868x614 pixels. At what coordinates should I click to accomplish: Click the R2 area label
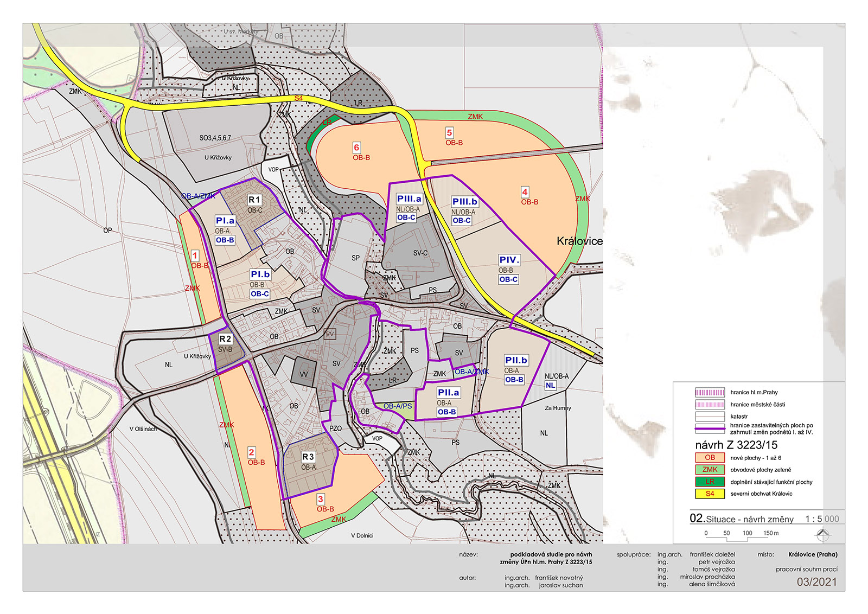pyautogui.click(x=225, y=339)
